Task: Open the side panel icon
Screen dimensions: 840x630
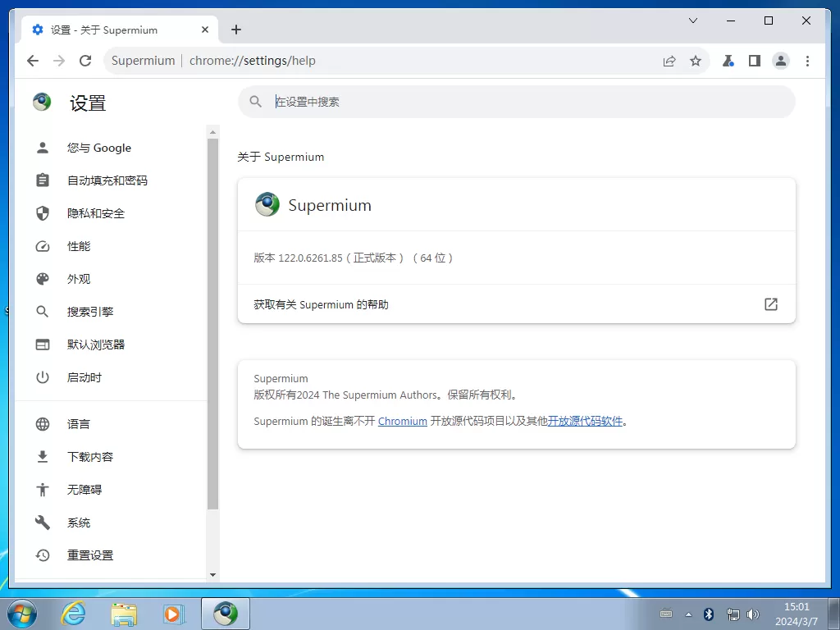Action: point(755,60)
